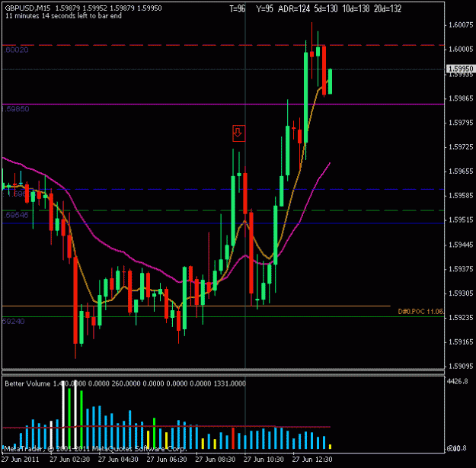Click the D#0.POC 11.06 label
Screen dimensions: 476x468
pos(420,312)
